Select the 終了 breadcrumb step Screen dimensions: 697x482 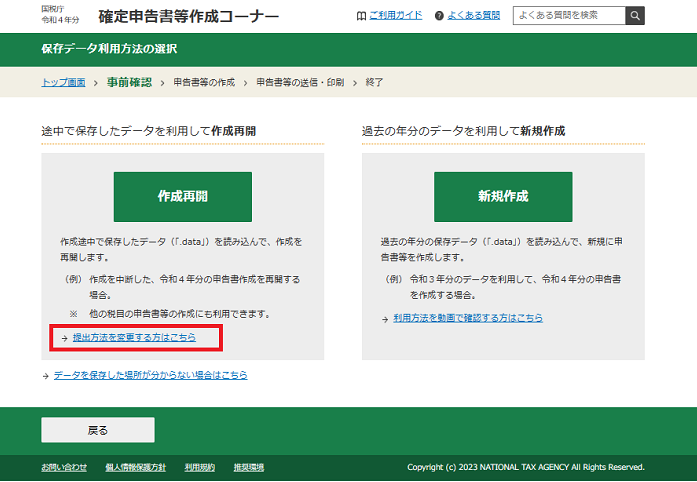pyautogui.click(x=374, y=82)
